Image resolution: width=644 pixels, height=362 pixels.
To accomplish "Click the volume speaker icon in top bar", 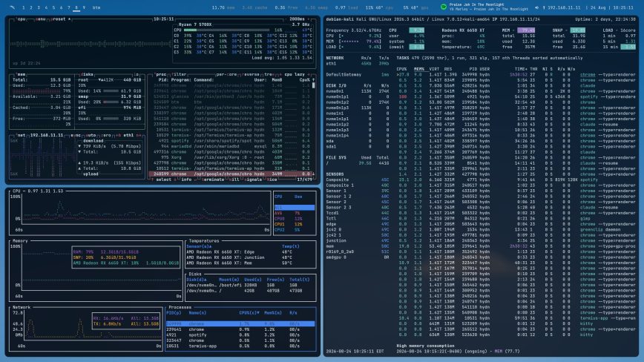I will coord(537,7).
